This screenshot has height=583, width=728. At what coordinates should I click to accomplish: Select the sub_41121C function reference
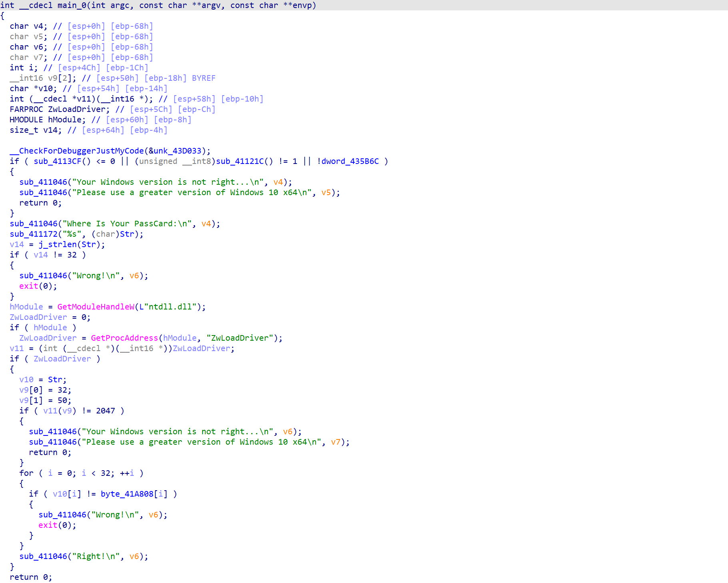(239, 161)
